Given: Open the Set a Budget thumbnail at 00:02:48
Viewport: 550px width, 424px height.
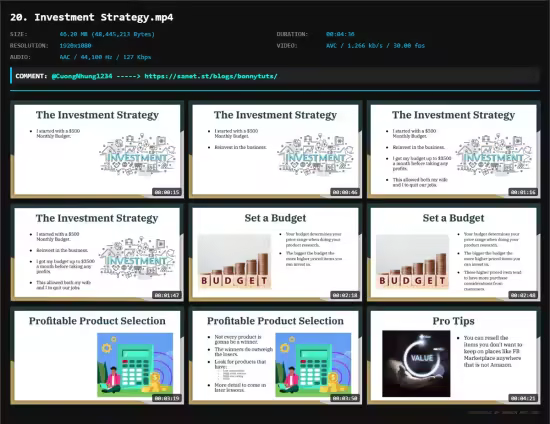Looking at the screenshot, I should [x=454, y=253].
